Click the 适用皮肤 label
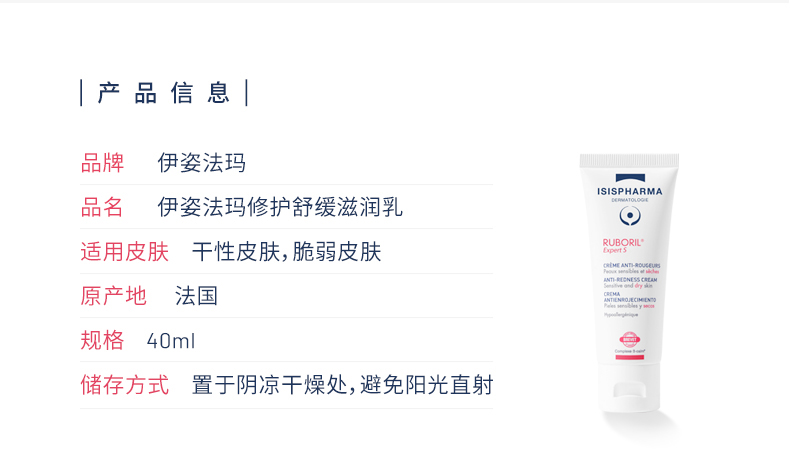The image size is (790, 464). click(x=124, y=251)
